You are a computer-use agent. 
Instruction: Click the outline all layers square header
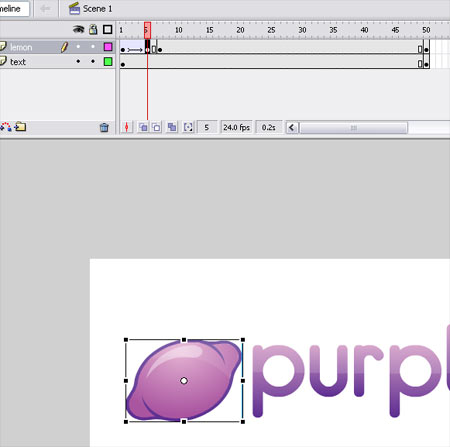[x=107, y=30]
